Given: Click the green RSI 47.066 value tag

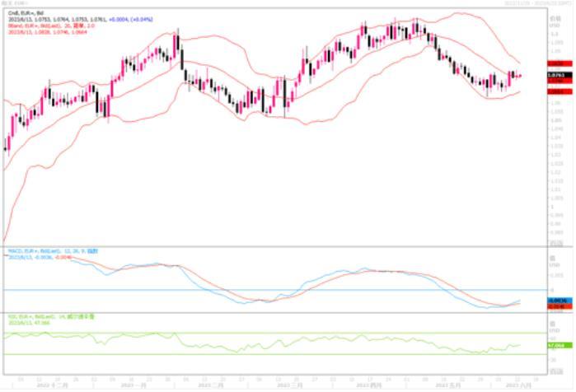Looking at the screenshot, I should (x=555, y=346).
